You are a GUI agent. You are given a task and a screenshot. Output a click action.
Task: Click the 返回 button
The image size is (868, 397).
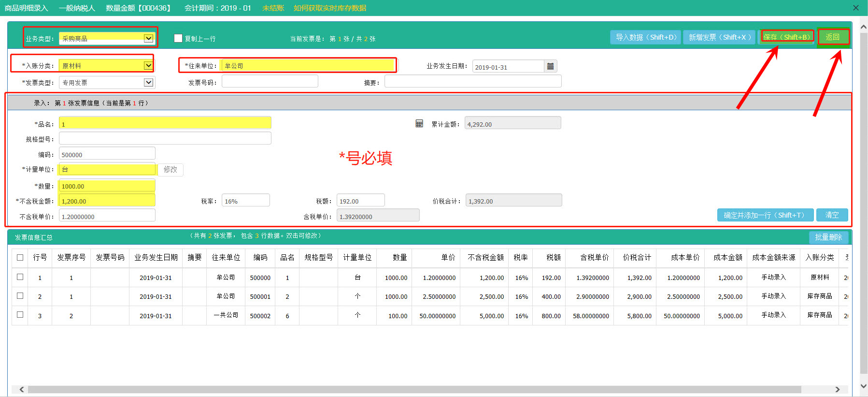[833, 37]
